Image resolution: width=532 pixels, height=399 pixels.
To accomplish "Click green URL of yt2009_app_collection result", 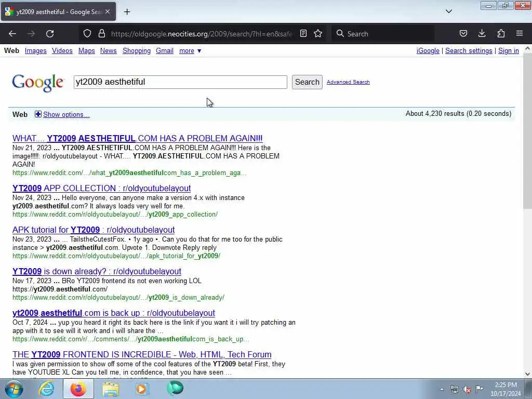I will (115, 215).
